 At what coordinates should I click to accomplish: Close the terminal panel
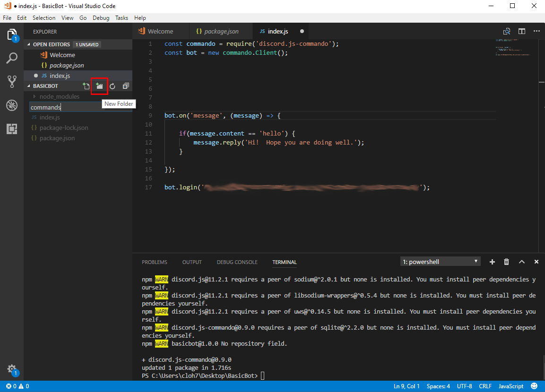536,262
